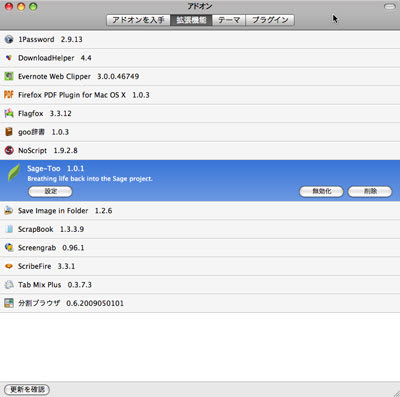Click the Screengrab extension icon
This screenshot has height=397, width=400.
(x=9, y=248)
